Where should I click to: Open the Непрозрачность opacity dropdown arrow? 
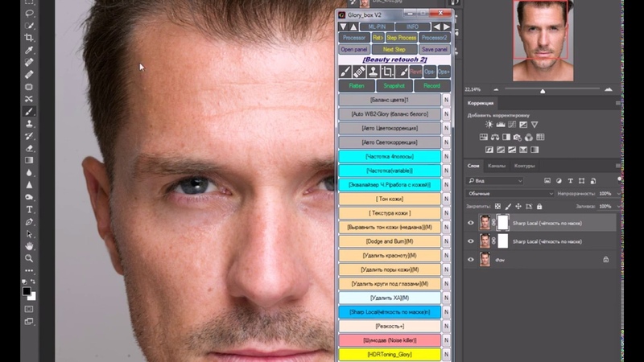[618, 193]
